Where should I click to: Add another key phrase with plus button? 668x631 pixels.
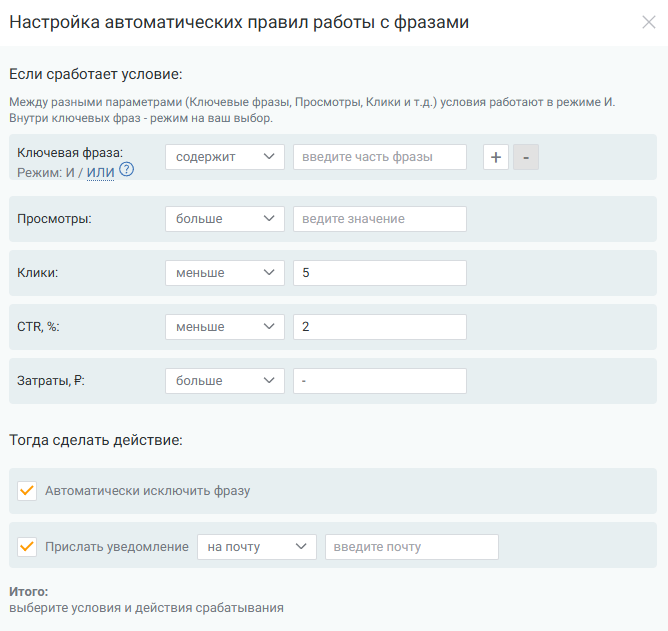coord(496,157)
